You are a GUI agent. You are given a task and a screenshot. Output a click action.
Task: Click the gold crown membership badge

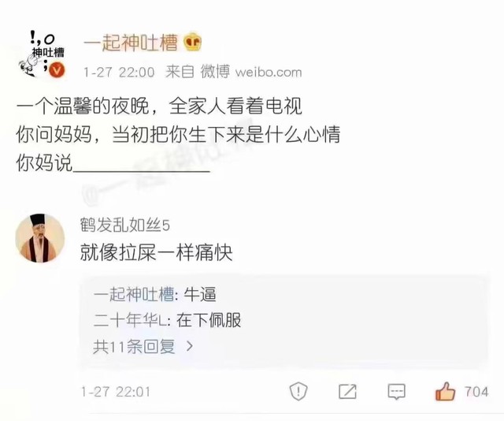coord(192,42)
